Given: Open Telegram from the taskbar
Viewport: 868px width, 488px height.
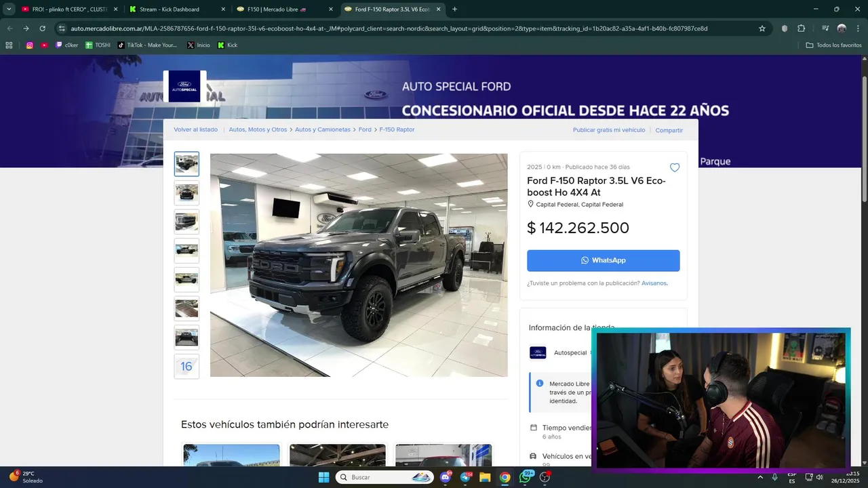Looking at the screenshot, I should click(x=465, y=477).
